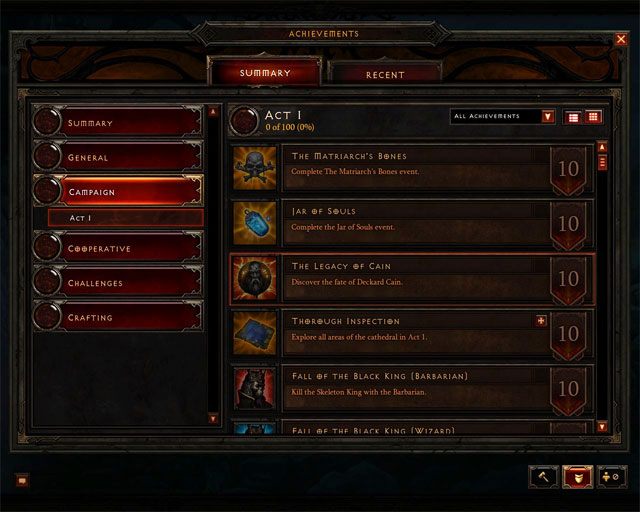Viewport: 640px width, 512px height.
Task: Open the All Achievements filter dropdown
Action: (502, 116)
